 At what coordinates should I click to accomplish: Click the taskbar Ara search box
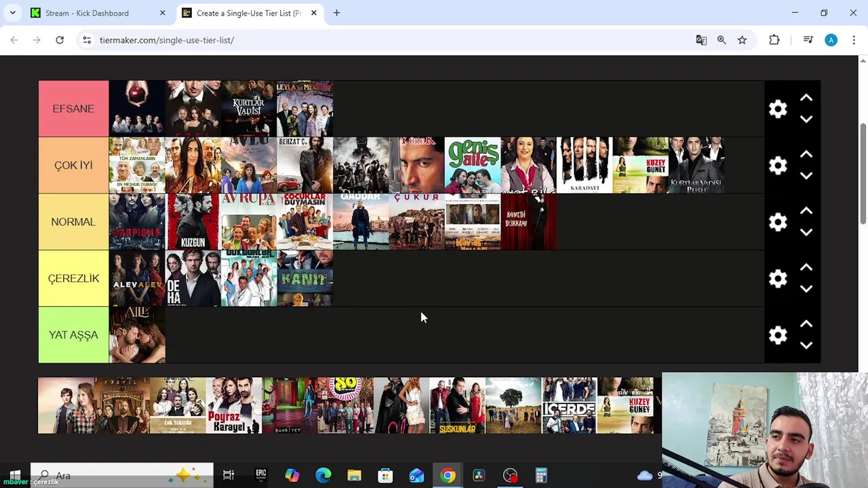click(122, 475)
